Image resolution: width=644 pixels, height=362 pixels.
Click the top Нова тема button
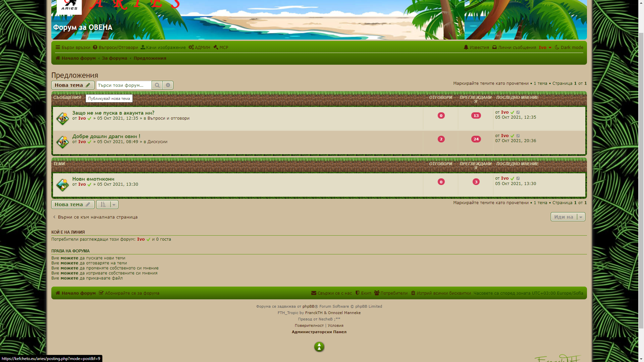point(72,85)
